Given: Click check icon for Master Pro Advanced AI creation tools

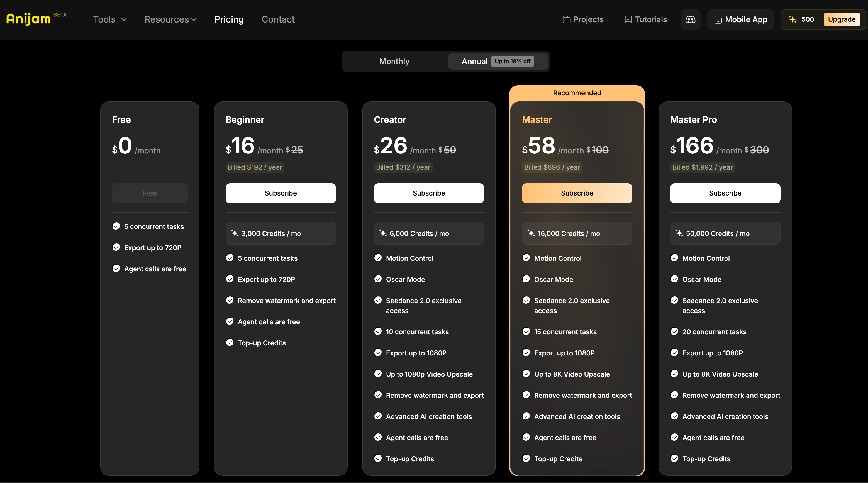Looking at the screenshot, I should click(674, 416).
